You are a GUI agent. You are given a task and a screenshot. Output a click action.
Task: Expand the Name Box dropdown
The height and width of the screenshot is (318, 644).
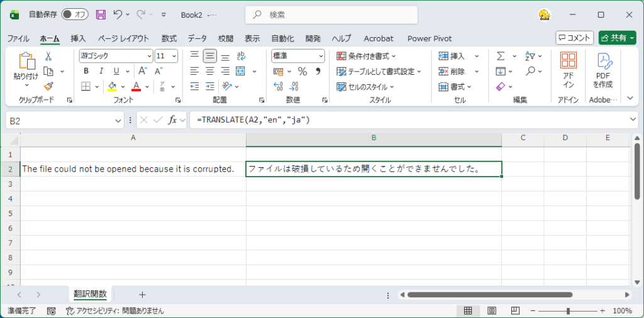click(x=119, y=120)
